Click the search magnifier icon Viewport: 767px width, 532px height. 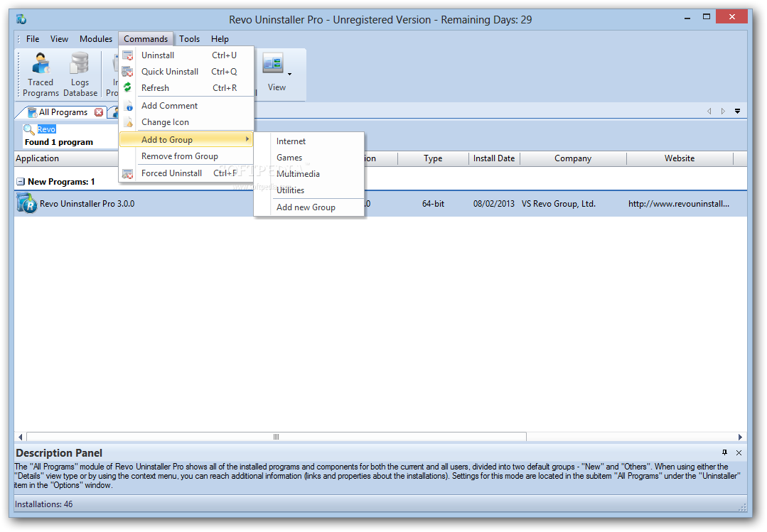pos(29,129)
